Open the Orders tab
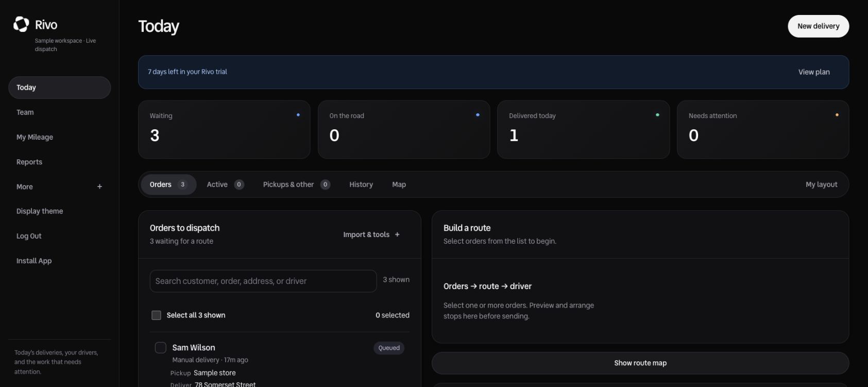868x387 pixels. coord(168,184)
